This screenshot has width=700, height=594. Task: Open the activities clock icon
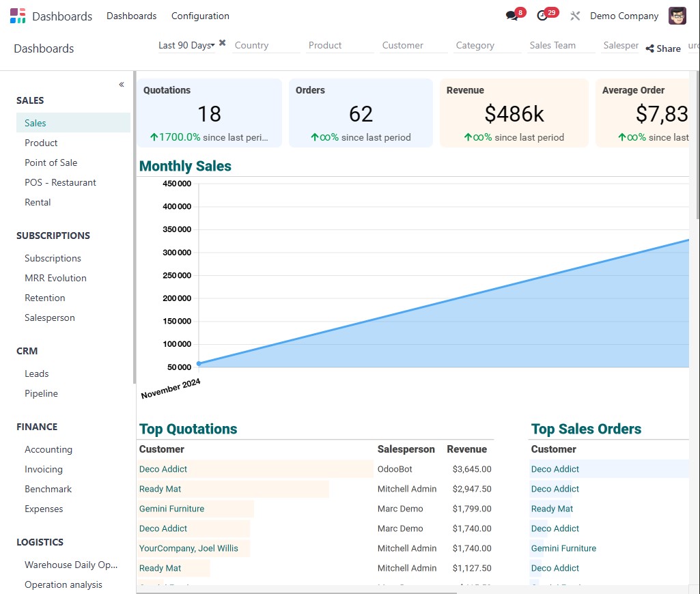[542, 16]
